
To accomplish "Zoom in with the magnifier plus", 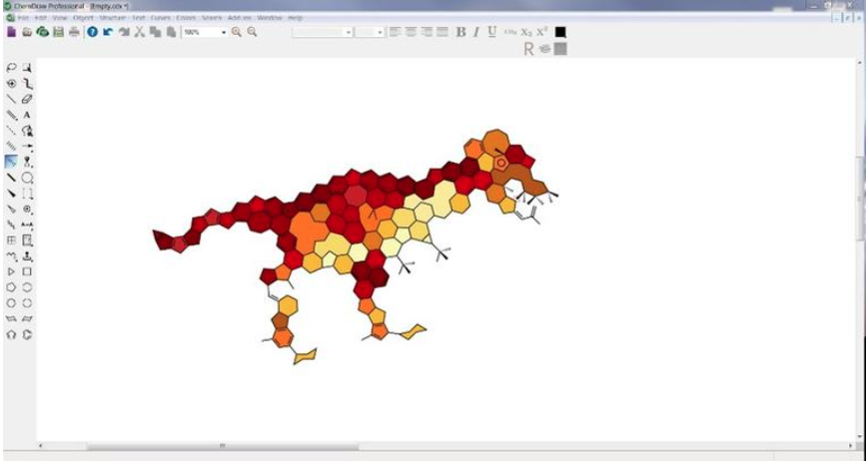I will [x=237, y=32].
